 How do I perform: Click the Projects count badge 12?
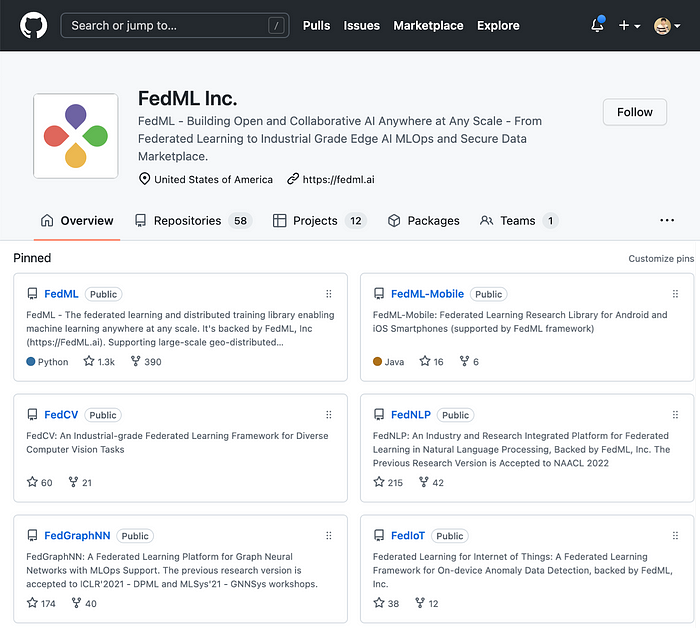[x=355, y=220]
